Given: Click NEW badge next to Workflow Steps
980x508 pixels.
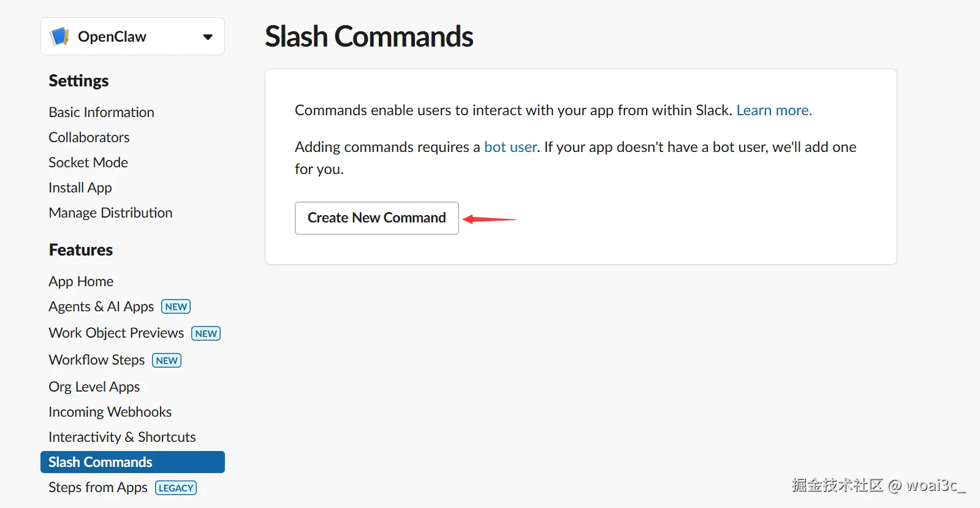Looking at the screenshot, I should (167, 360).
